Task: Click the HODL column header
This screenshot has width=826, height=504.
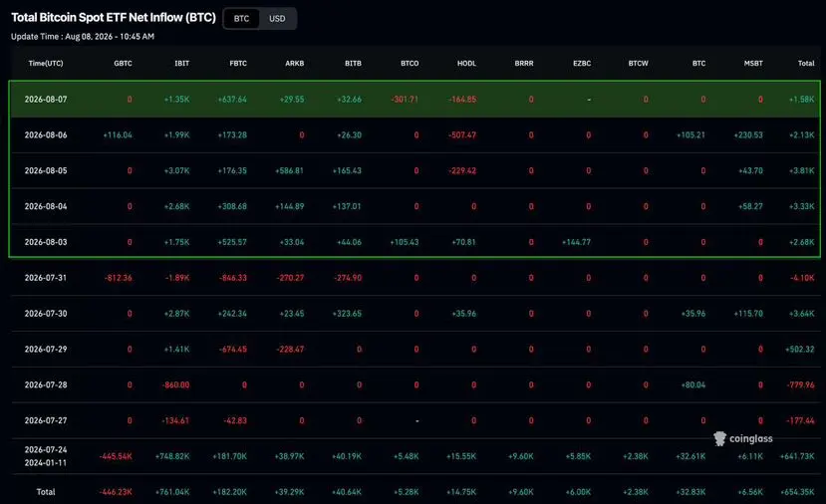Action: point(466,63)
